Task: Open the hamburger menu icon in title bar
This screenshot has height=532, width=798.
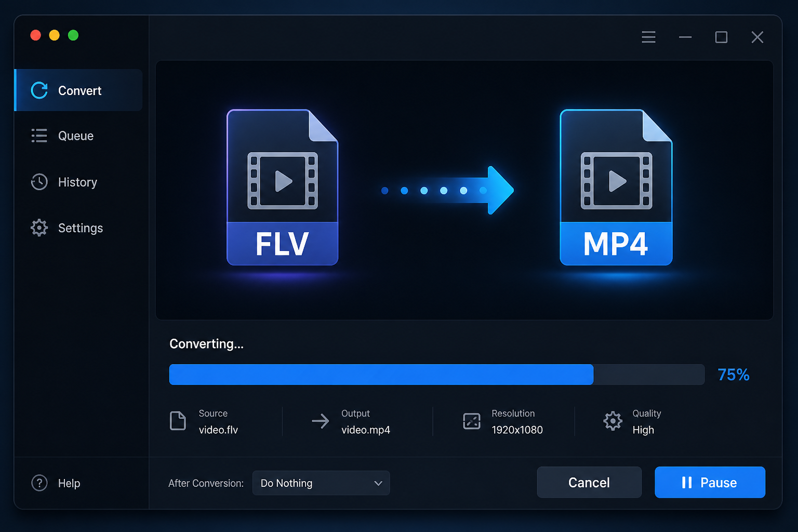Action: 648,37
